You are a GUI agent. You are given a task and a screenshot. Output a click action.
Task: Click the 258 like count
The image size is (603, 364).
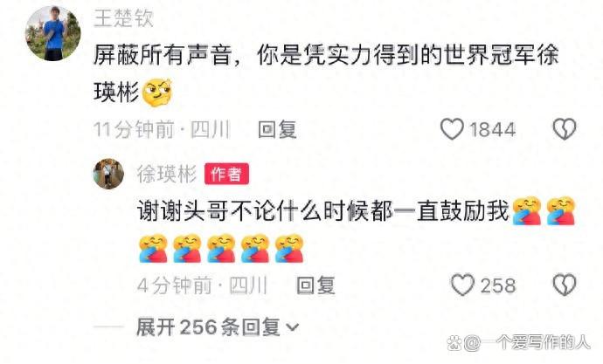[x=498, y=285]
